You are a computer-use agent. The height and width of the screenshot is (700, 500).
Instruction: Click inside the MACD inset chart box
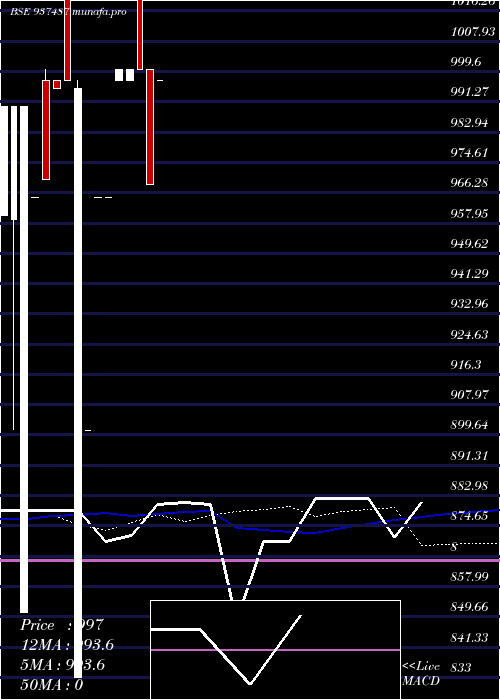pyautogui.click(x=275, y=650)
